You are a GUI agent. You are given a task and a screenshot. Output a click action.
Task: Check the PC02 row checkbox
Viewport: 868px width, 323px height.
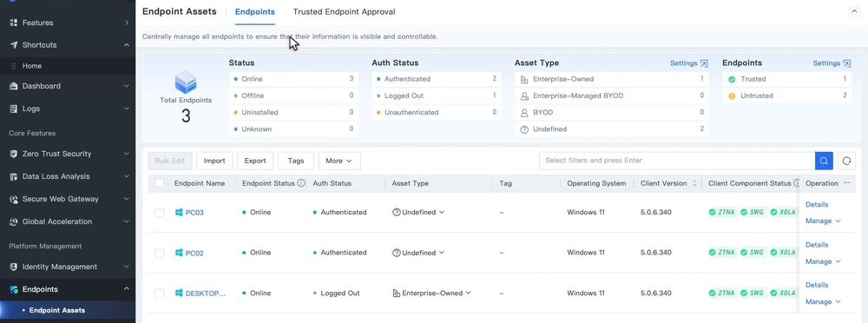tap(160, 253)
